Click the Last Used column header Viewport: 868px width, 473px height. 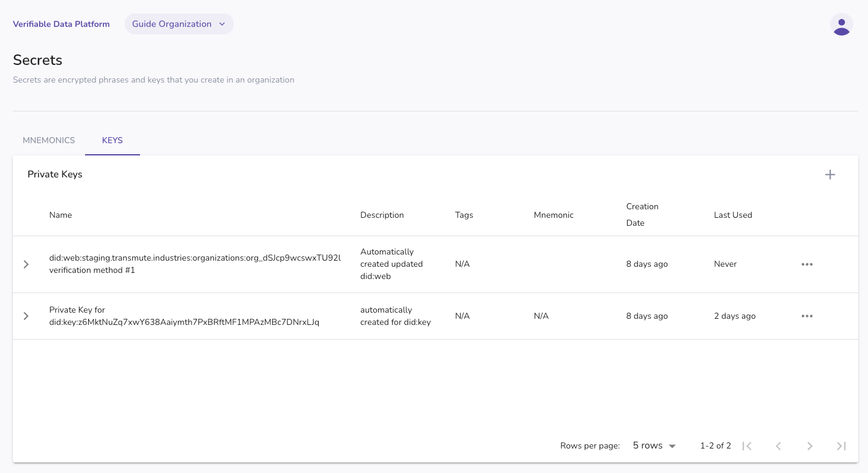tap(733, 215)
